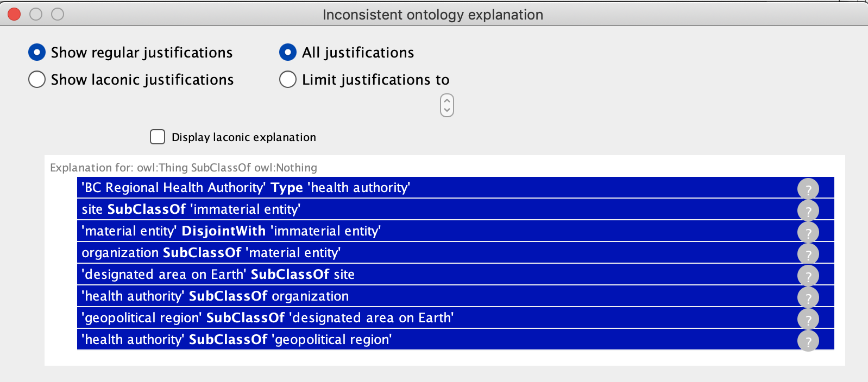Select 'Show laconic justifications'
Screen dimensions: 868x382
click(x=36, y=79)
